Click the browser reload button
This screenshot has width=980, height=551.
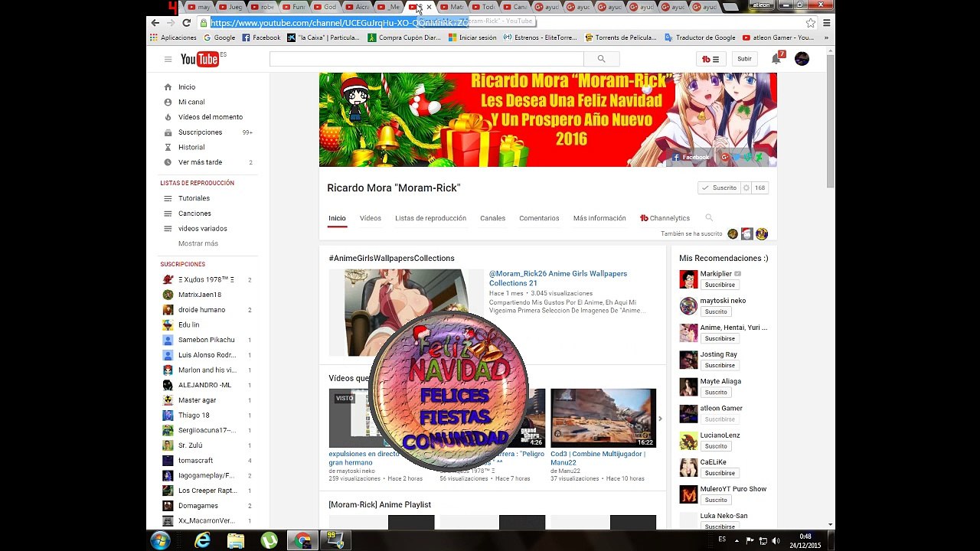[186, 23]
